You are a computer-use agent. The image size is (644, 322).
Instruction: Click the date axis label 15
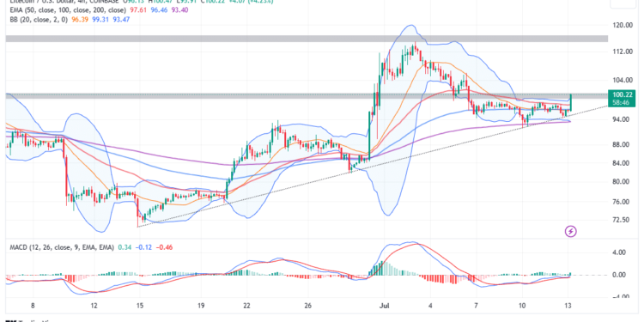tap(140, 305)
